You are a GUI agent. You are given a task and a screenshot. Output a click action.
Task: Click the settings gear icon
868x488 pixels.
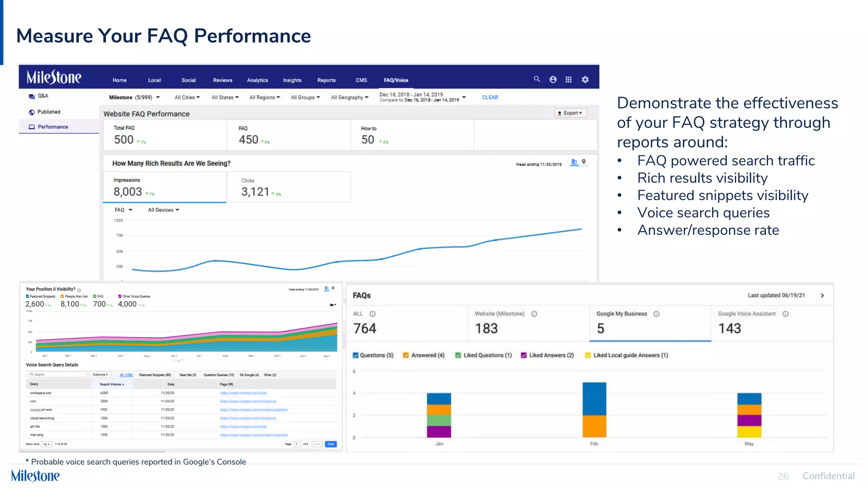[x=585, y=80]
